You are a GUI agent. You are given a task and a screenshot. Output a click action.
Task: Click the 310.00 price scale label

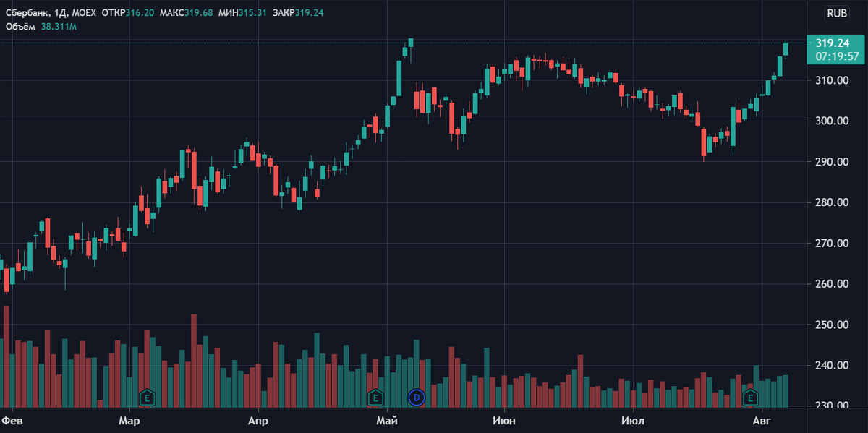click(x=833, y=80)
